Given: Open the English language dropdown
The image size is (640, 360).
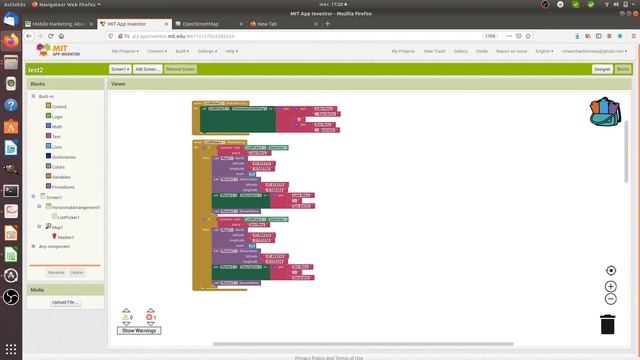Looking at the screenshot, I should 544,51.
